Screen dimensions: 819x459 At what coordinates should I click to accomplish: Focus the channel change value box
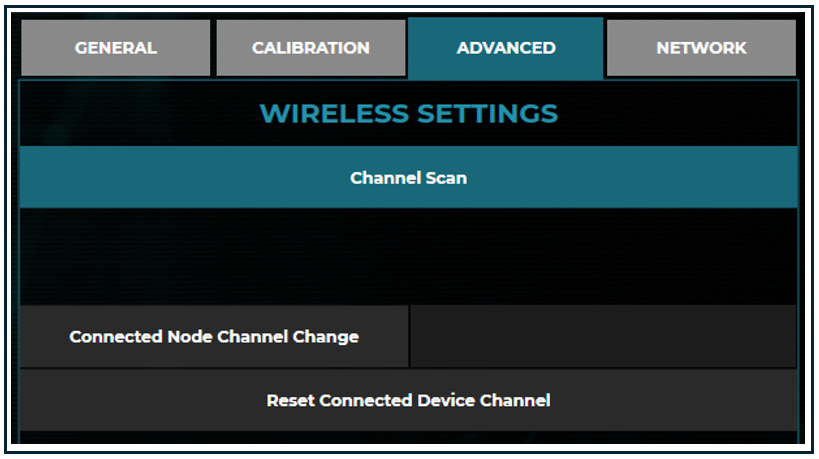click(603, 337)
